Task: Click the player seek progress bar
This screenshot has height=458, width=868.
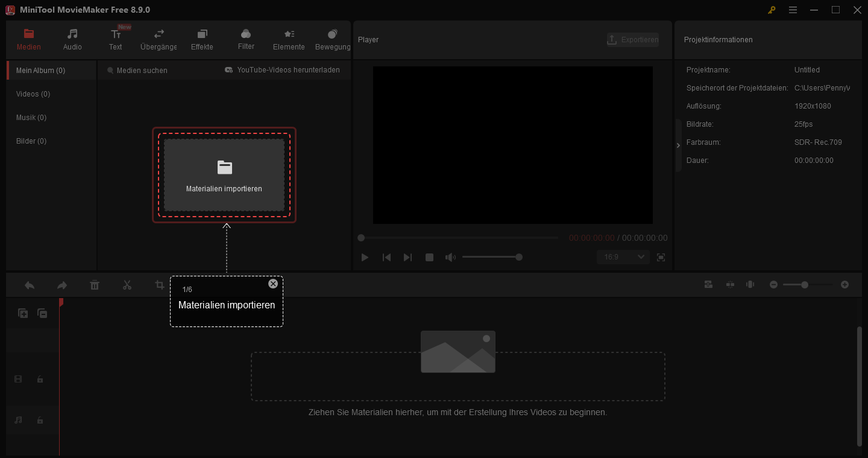Action: [459, 238]
